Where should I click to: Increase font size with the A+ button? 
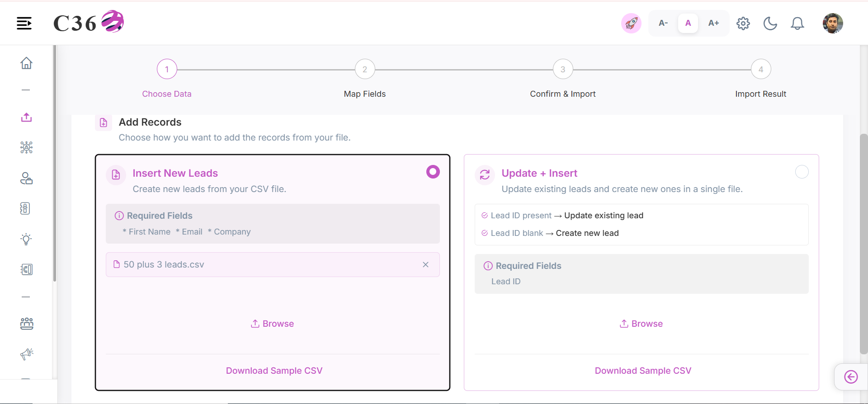pos(713,23)
